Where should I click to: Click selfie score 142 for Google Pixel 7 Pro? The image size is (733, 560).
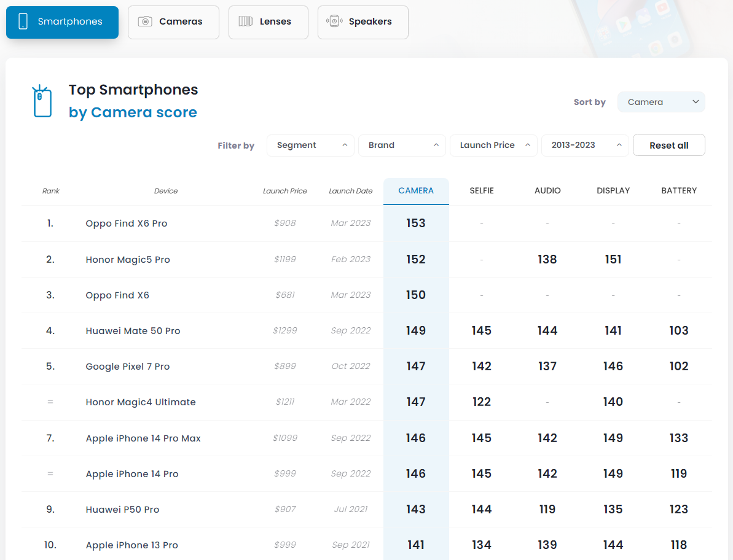pyautogui.click(x=482, y=366)
